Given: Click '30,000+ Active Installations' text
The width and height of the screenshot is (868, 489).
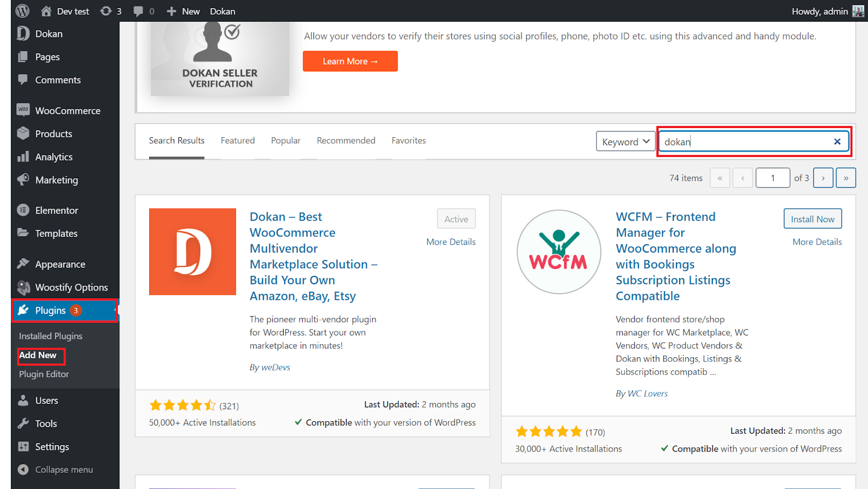Looking at the screenshot, I should [x=569, y=449].
